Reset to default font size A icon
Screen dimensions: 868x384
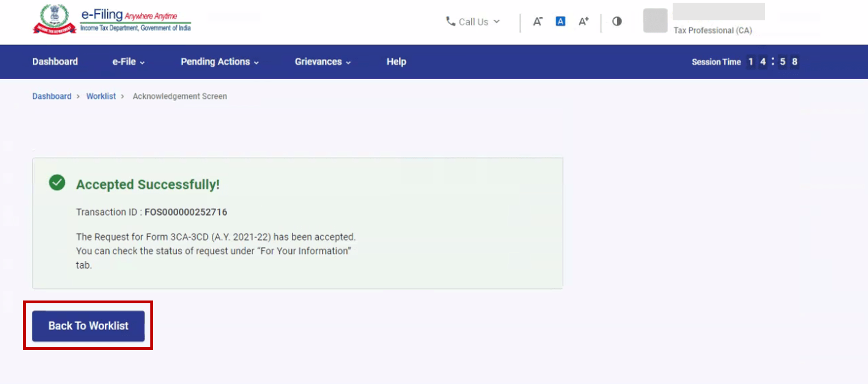pyautogui.click(x=560, y=21)
